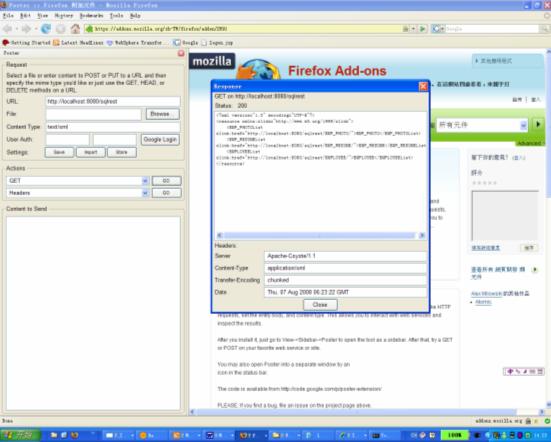Click the Browse button
The image size is (551, 442).
coord(162,114)
